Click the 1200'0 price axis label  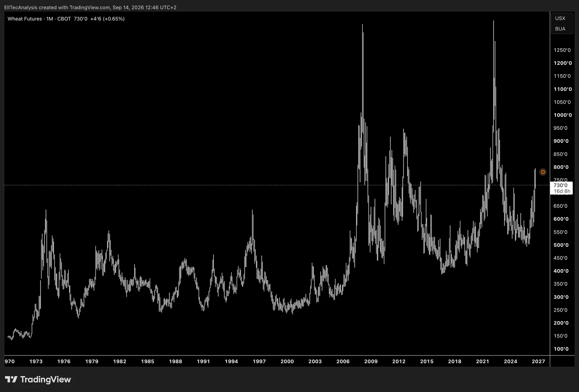tap(563, 63)
